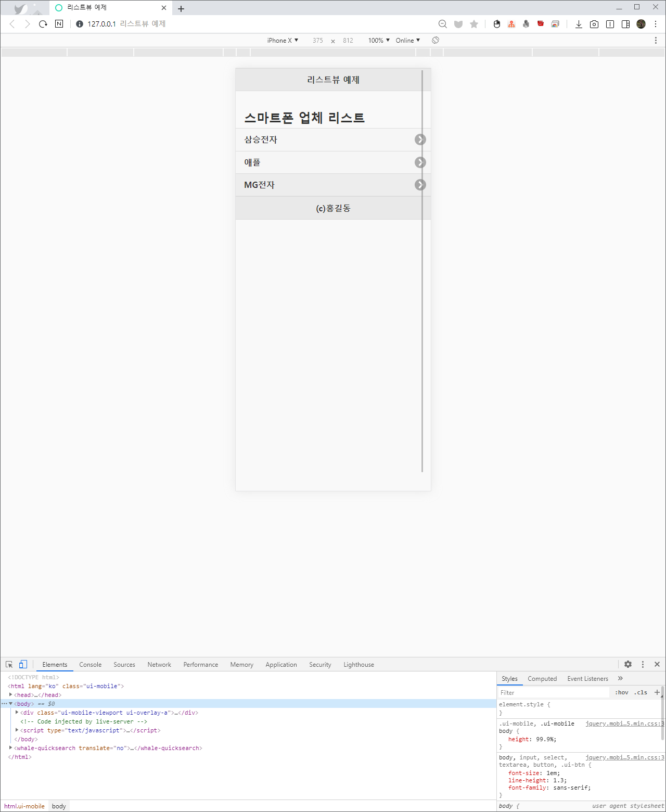Viewport: 666px width, 812px height.
Task: Toggle the .cls class editor
Action: pyautogui.click(x=641, y=692)
